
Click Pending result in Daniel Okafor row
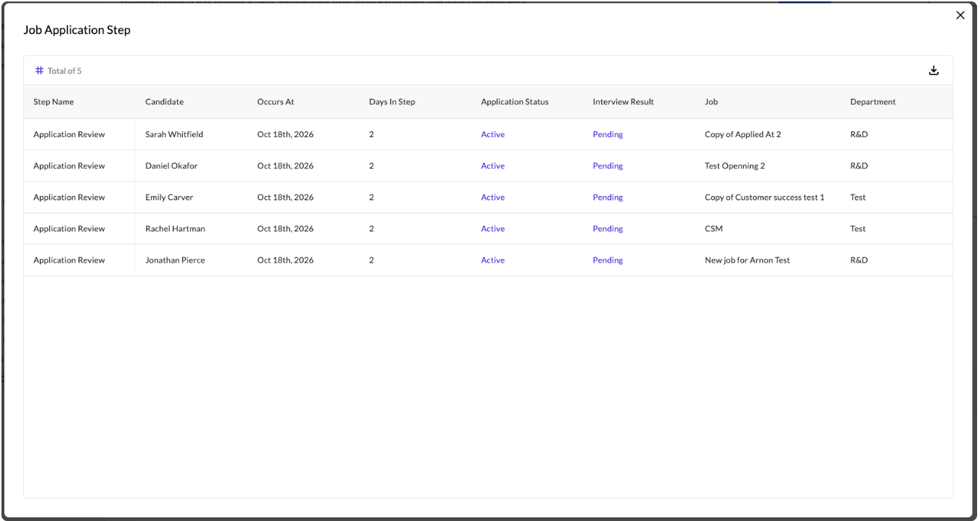[x=608, y=165]
